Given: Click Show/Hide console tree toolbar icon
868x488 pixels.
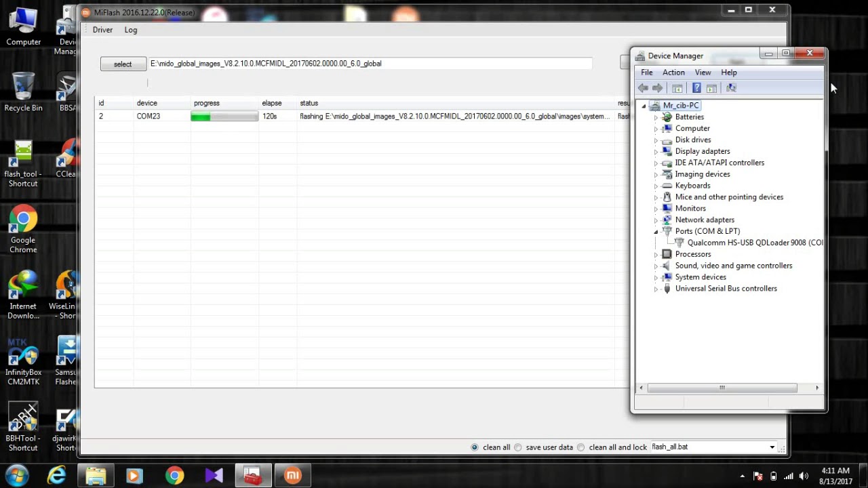Looking at the screenshot, I should [x=677, y=88].
